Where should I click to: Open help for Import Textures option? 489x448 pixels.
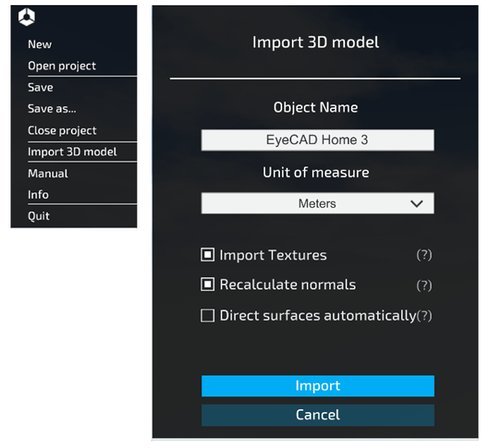[x=424, y=255]
